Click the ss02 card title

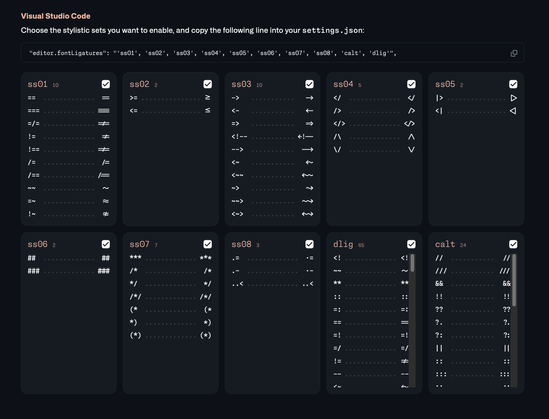pos(139,84)
